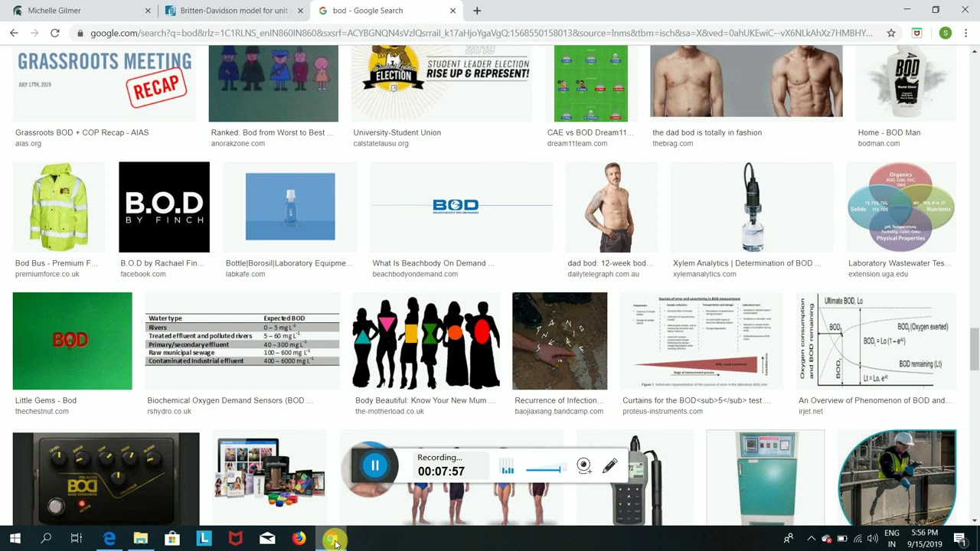
Task: Open Grassroots BOD + COP Recap result
Action: (82, 132)
